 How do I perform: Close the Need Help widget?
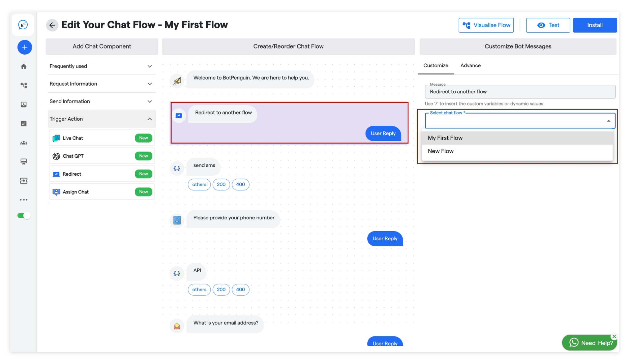point(614,336)
